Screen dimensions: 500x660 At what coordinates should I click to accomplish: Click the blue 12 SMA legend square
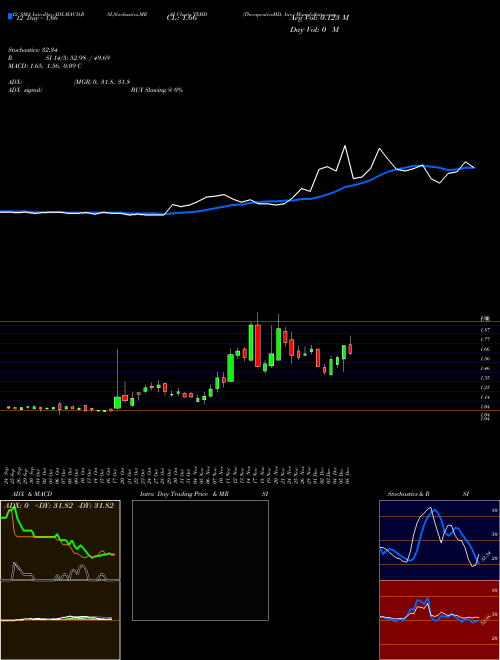(x=10, y=16)
